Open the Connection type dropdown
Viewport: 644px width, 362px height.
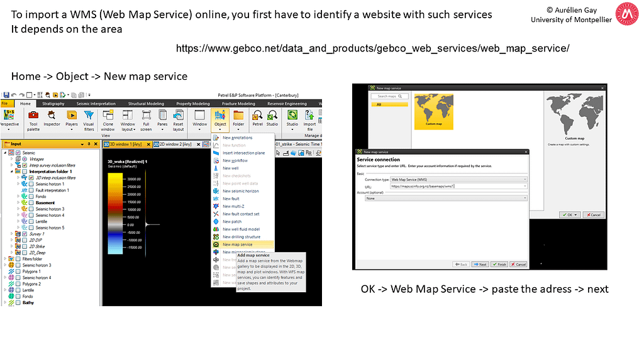tap(458, 180)
